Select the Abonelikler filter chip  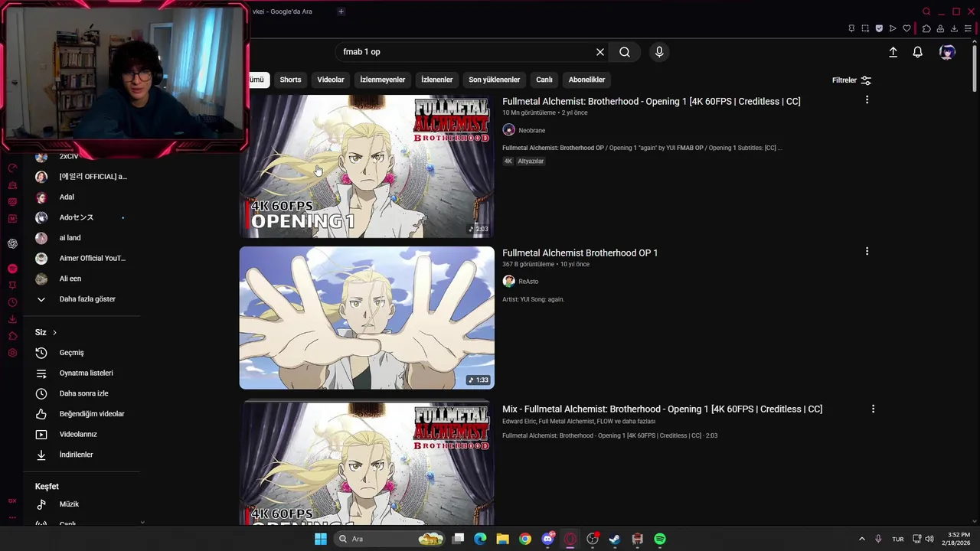click(x=586, y=80)
